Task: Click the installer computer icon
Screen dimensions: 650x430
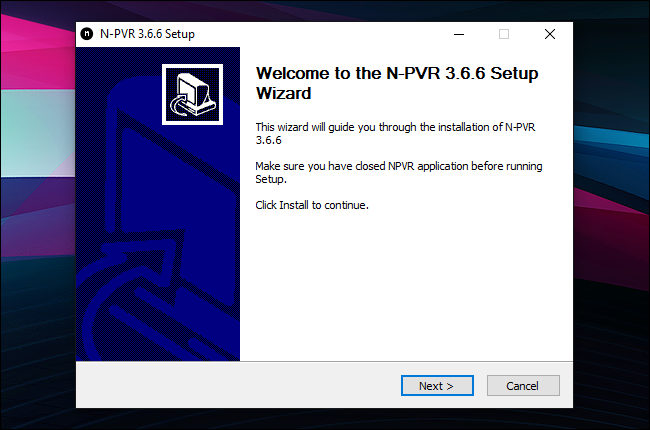Action: (192, 94)
